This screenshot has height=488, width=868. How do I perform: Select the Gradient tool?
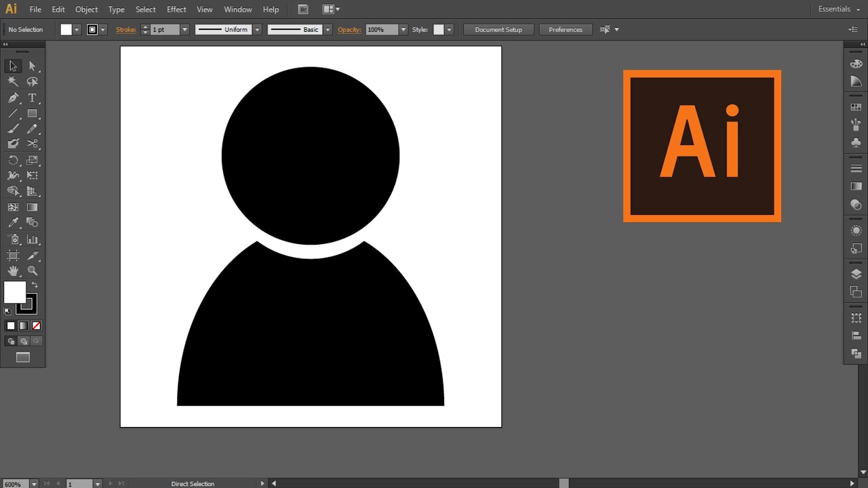tap(32, 207)
